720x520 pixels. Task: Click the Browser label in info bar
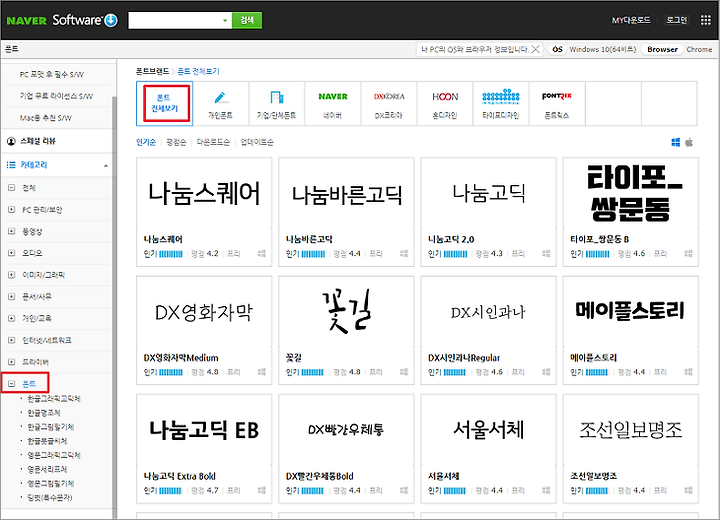click(662, 49)
